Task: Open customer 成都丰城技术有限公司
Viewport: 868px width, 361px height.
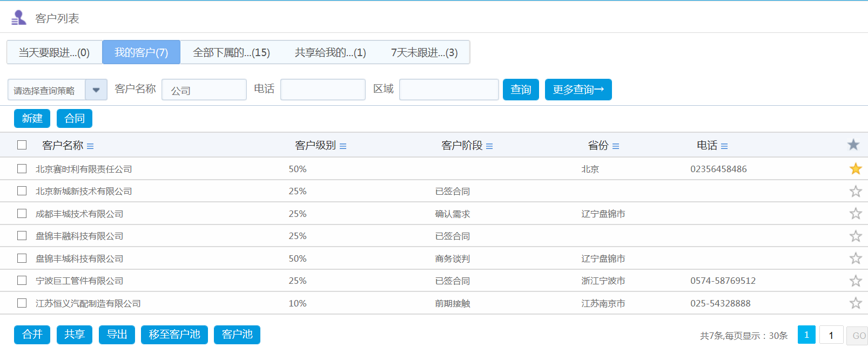Action: coord(79,214)
